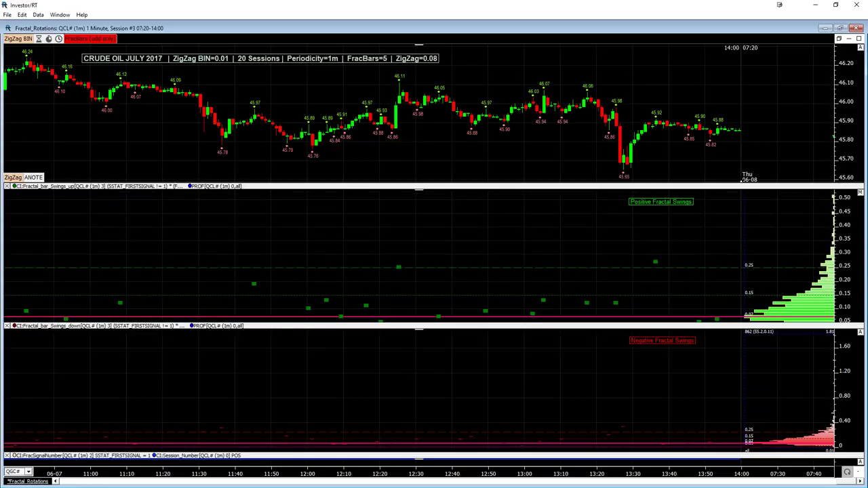
Task: Click the hourglass icon in chart toolbar
Action: tap(39, 39)
